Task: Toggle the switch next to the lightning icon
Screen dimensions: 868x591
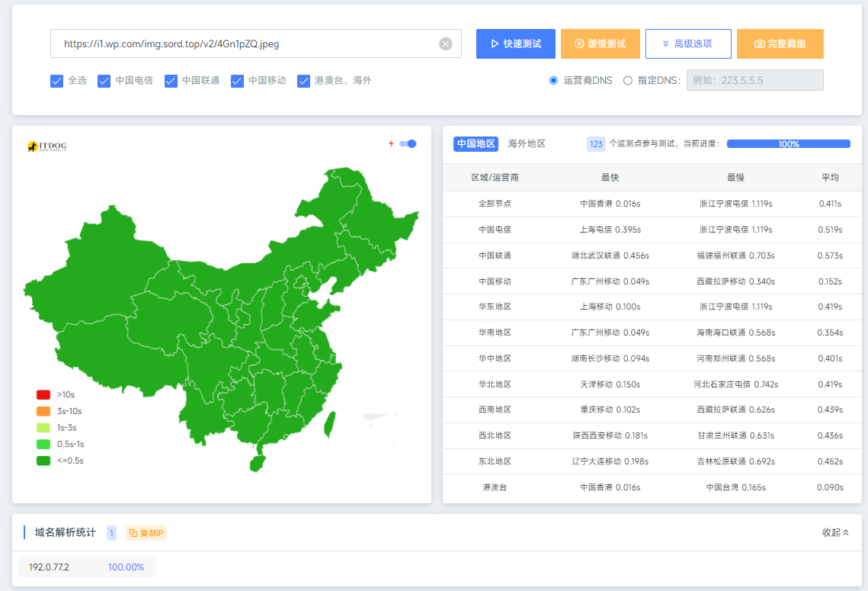Action: pos(407,143)
